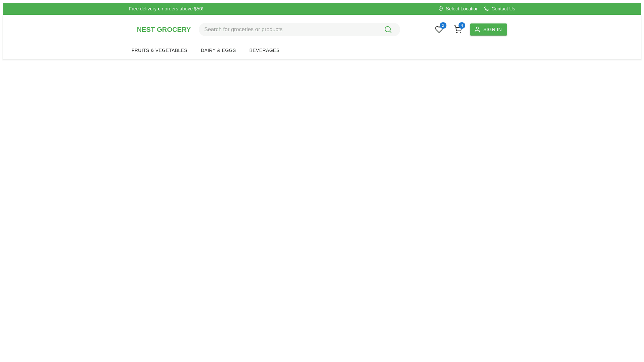Go home via the Nest Grocery logo
The height and width of the screenshot is (362, 644).
pyautogui.click(x=164, y=29)
